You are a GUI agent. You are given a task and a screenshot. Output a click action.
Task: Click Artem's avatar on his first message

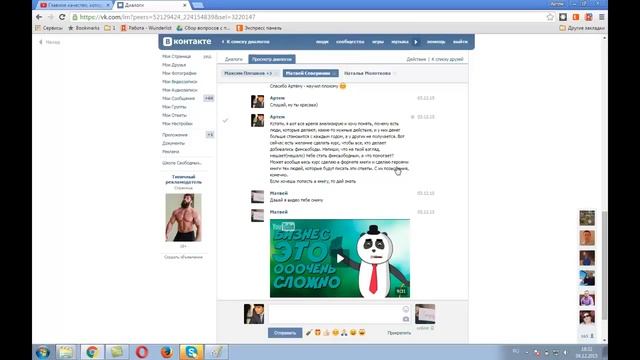[257, 101]
